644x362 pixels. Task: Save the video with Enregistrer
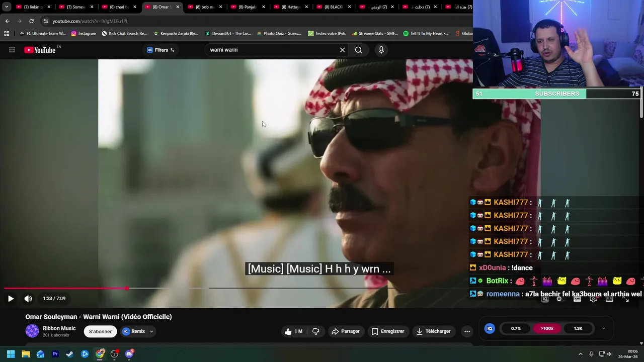click(x=388, y=331)
